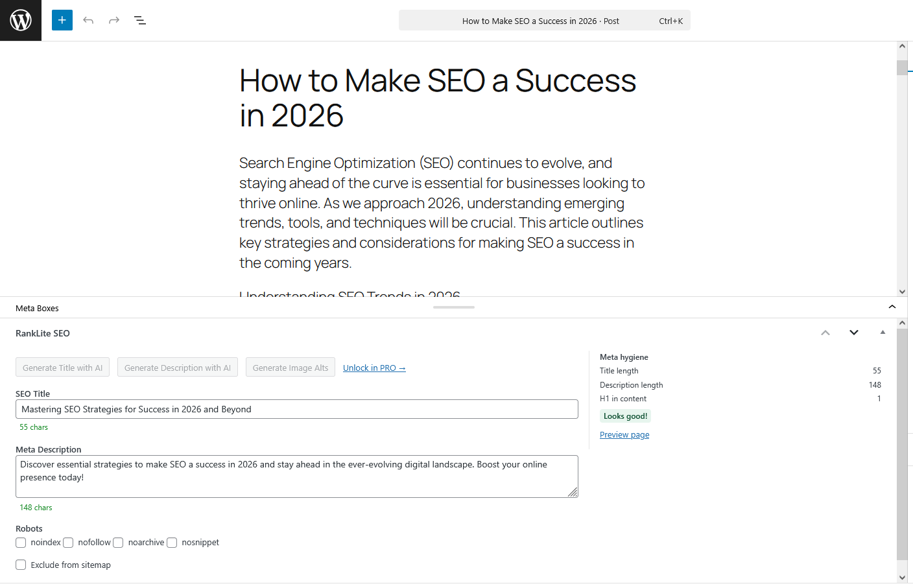Open the Preview page link
Image resolution: width=913 pixels, height=588 pixels.
coord(624,434)
